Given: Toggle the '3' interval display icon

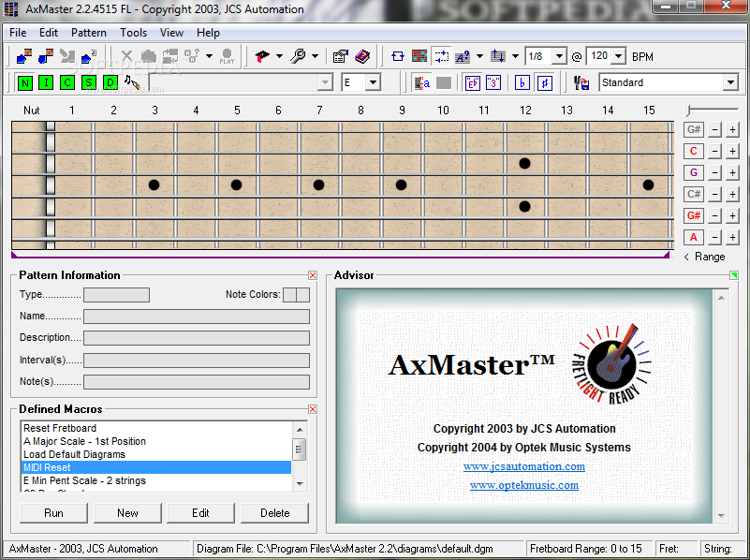Looking at the screenshot, I should [x=493, y=83].
